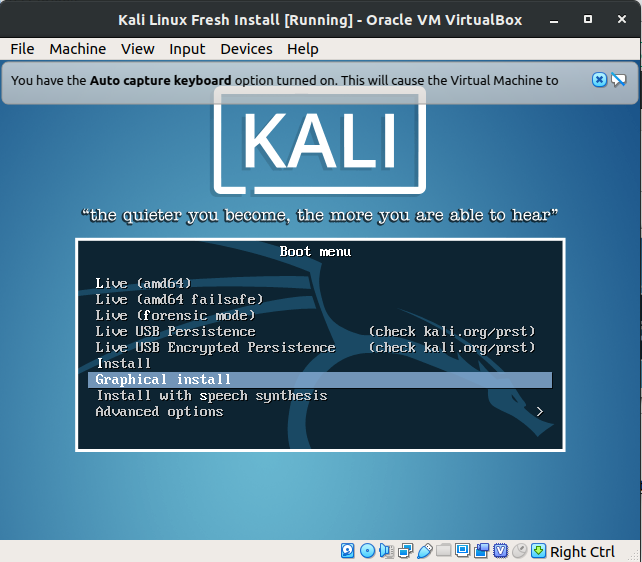The width and height of the screenshot is (642, 562).
Task: Open the Machine menu
Action: point(77,49)
